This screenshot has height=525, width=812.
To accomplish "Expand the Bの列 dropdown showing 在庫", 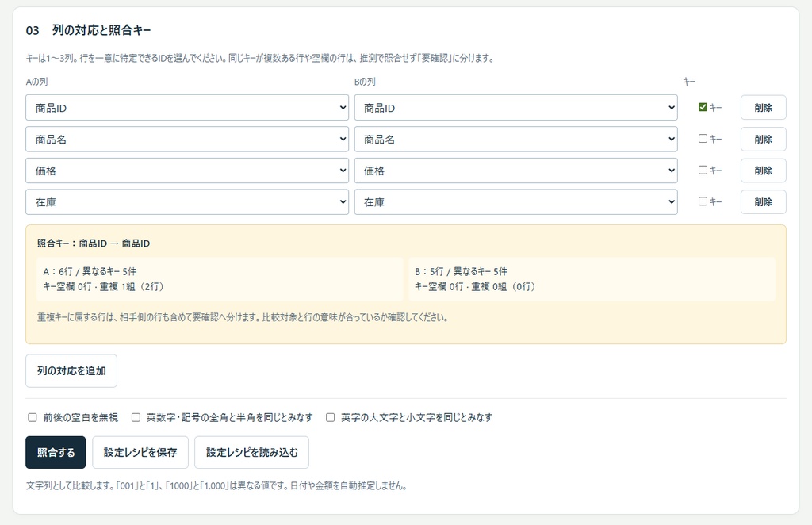I will pos(515,202).
